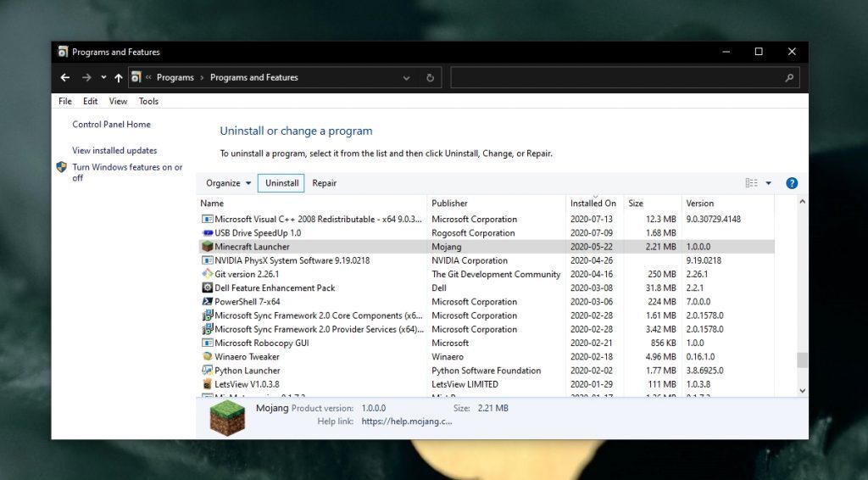This screenshot has width=868, height=480.
Task: Click the PowerShell 7-x64 program icon
Action: pos(207,302)
